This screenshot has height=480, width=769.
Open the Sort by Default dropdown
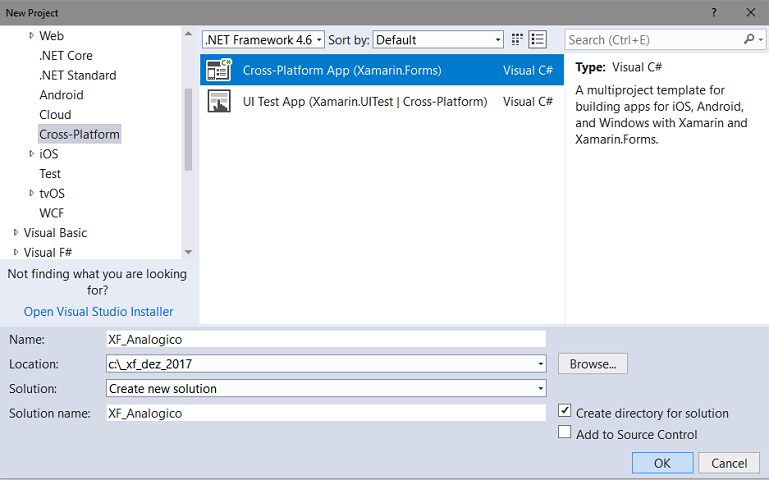click(x=438, y=40)
